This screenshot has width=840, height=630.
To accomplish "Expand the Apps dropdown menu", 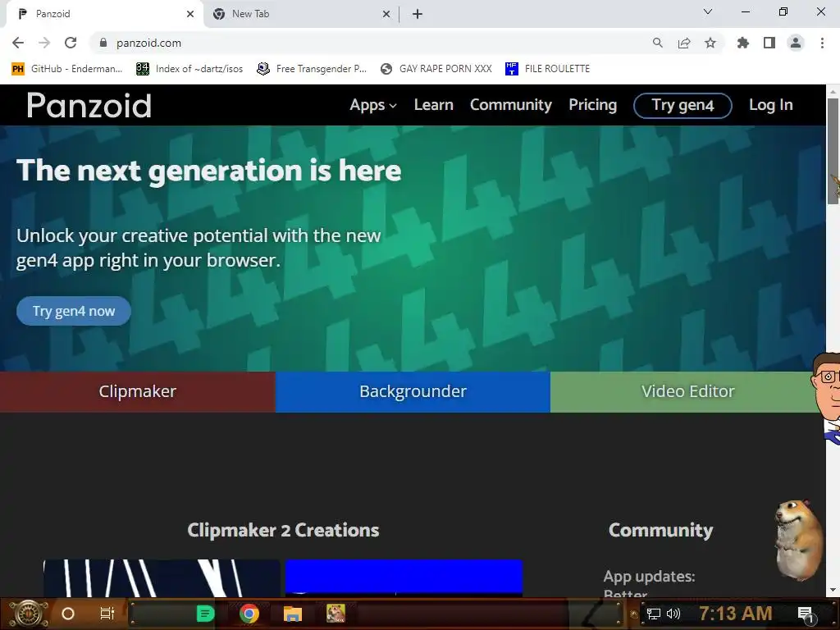I will coord(373,105).
